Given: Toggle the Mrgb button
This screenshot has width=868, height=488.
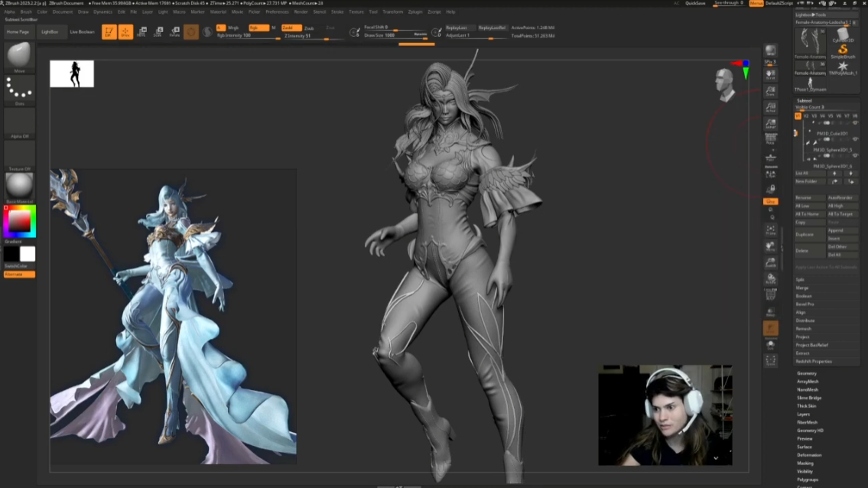Looking at the screenshot, I should tap(233, 28).
